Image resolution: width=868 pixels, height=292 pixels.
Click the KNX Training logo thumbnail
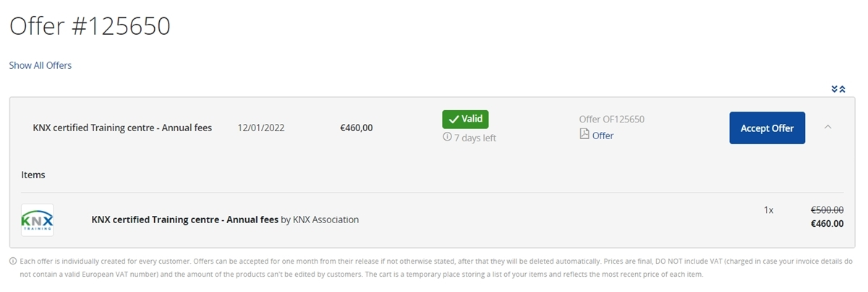[x=37, y=220]
